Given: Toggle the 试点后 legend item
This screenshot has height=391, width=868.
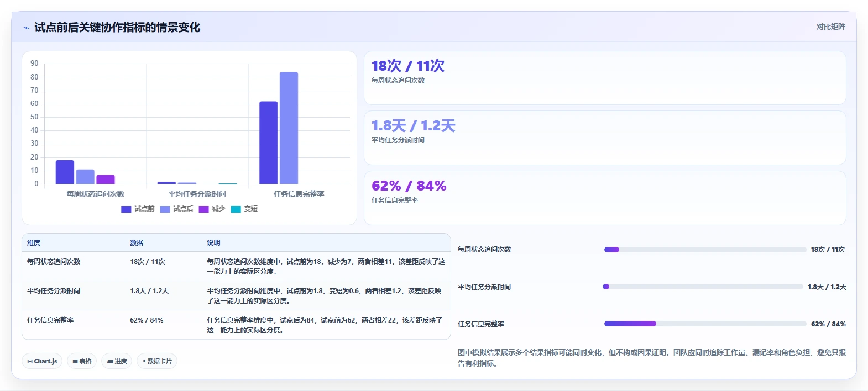Looking at the screenshot, I should pyautogui.click(x=176, y=209).
